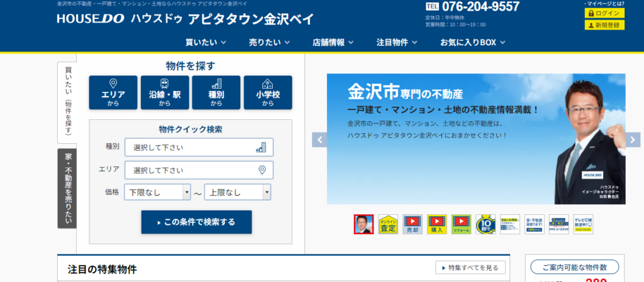This screenshot has width=644, height=282.
Task: Select the オンライン査定 slide thumbnail
Action: coord(388,224)
